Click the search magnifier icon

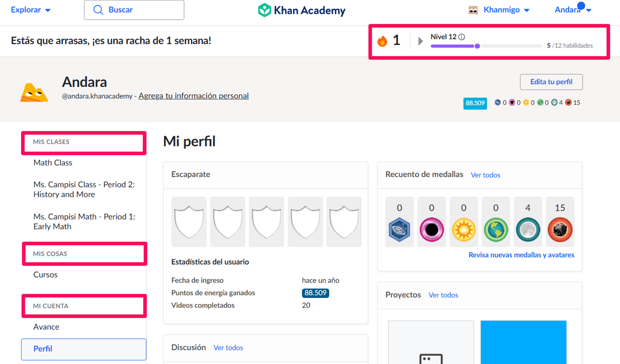click(x=98, y=10)
